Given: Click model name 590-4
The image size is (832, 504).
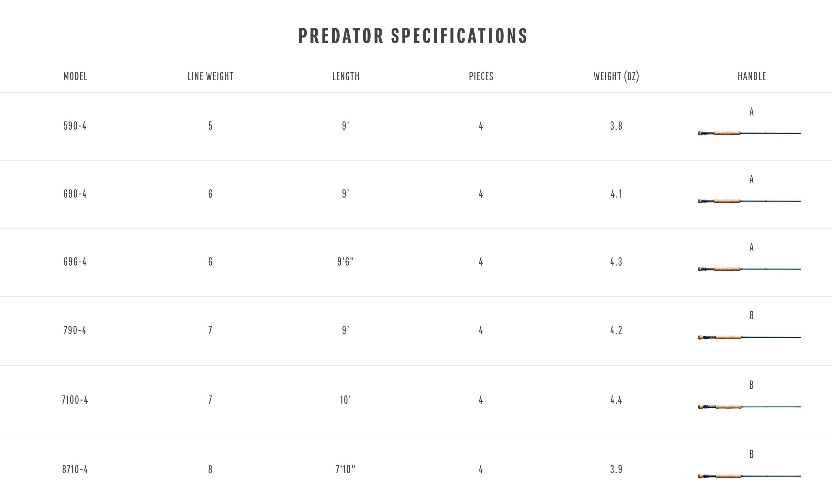Looking at the screenshot, I should (x=75, y=126).
